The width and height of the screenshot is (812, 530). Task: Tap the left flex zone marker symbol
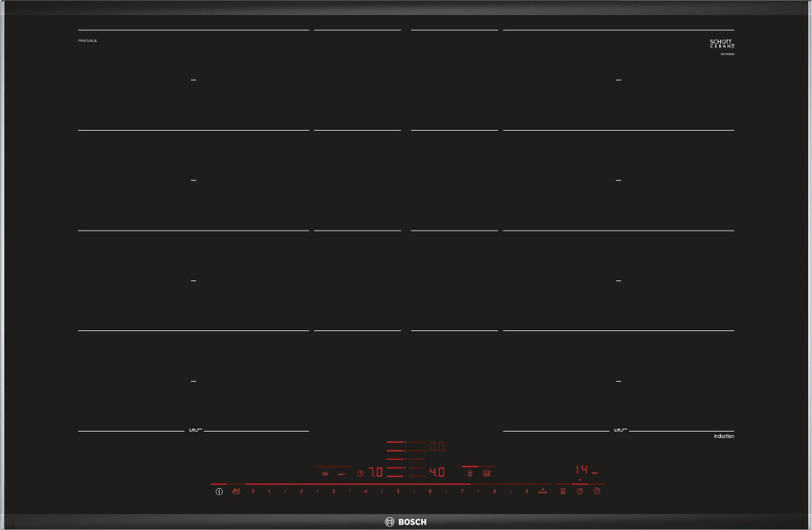point(194,430)
